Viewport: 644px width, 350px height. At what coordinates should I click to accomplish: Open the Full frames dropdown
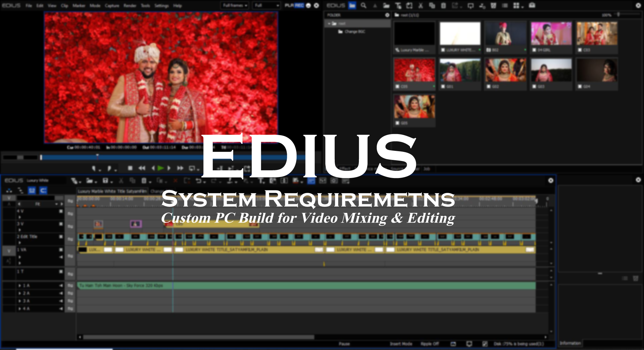pos(235,5)
